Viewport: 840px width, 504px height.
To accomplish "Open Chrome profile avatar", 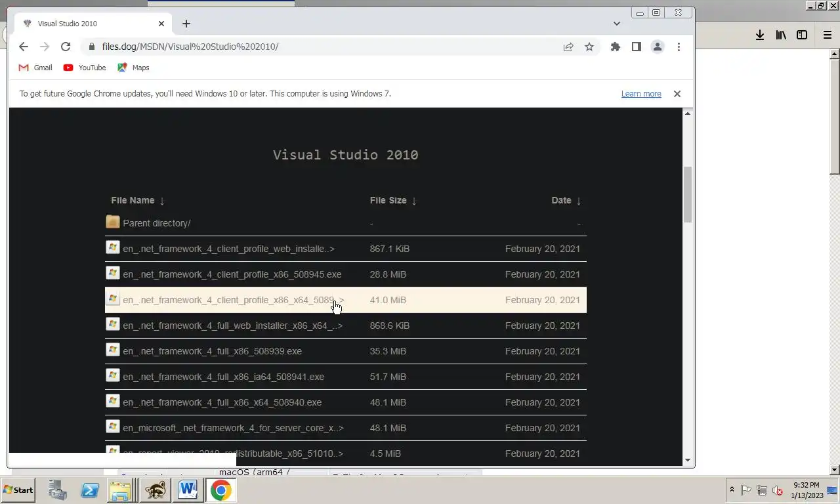I will 657,47.
